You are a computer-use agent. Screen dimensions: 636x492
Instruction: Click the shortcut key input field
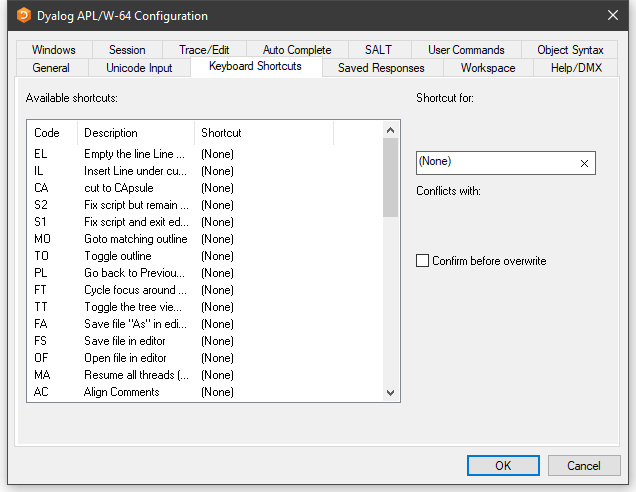point(495,163)
